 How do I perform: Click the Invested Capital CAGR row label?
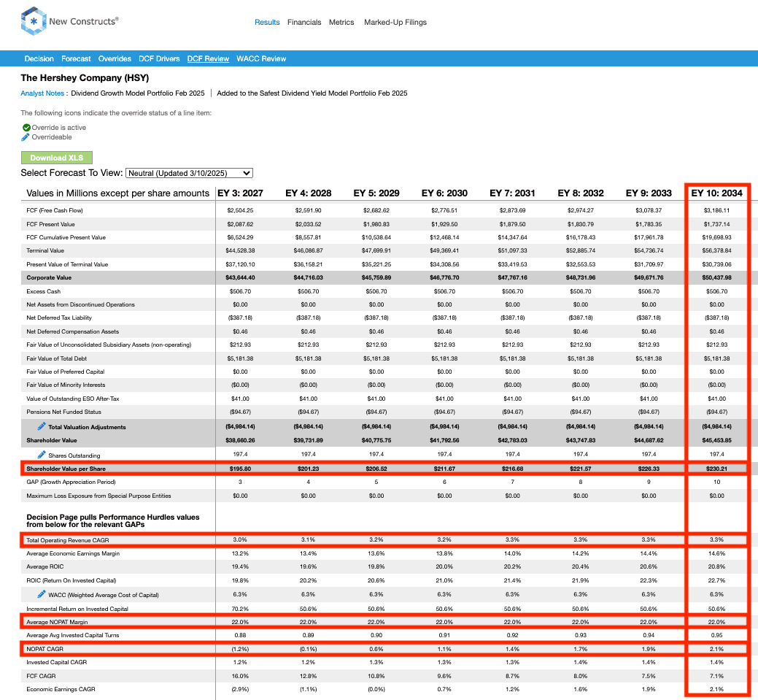coord(57,662)
